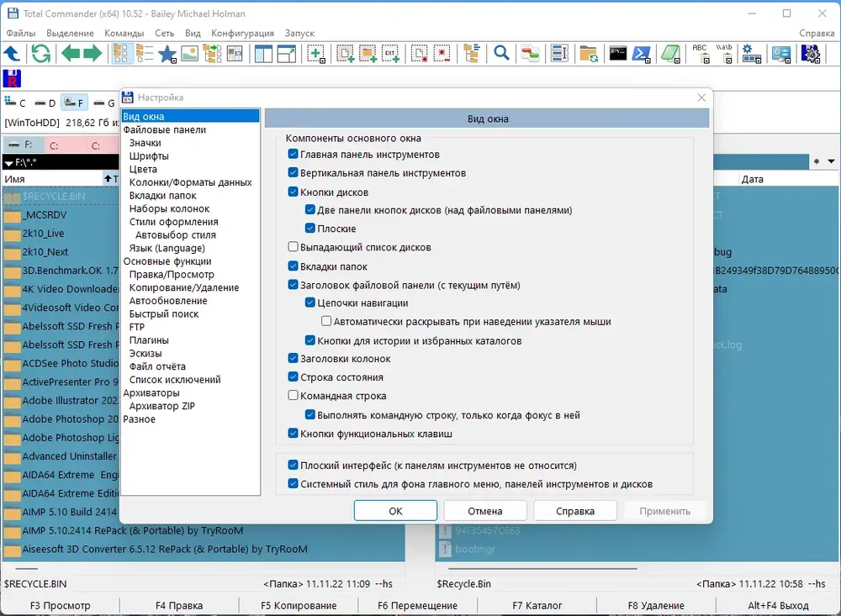Image resolution: width=841 pixels, height=616 pixels.
Task: Click the 'Отмена' button
Action: (x=485, y=511)
